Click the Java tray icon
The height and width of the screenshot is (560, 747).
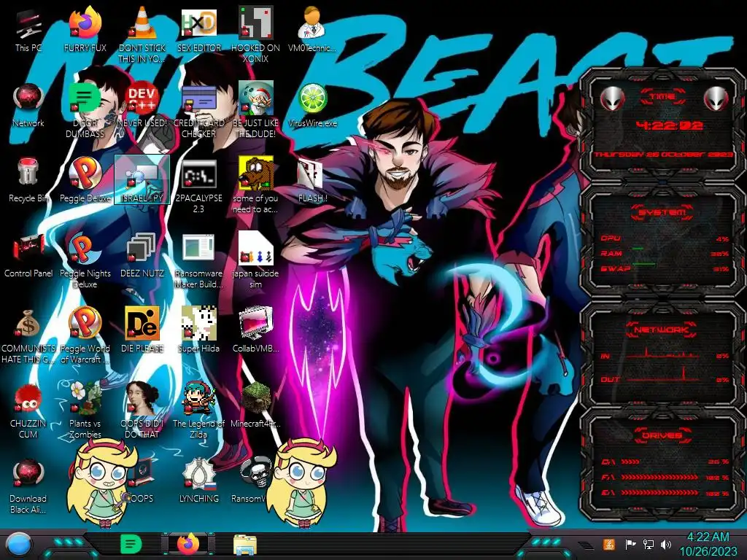tap(609, 544)
